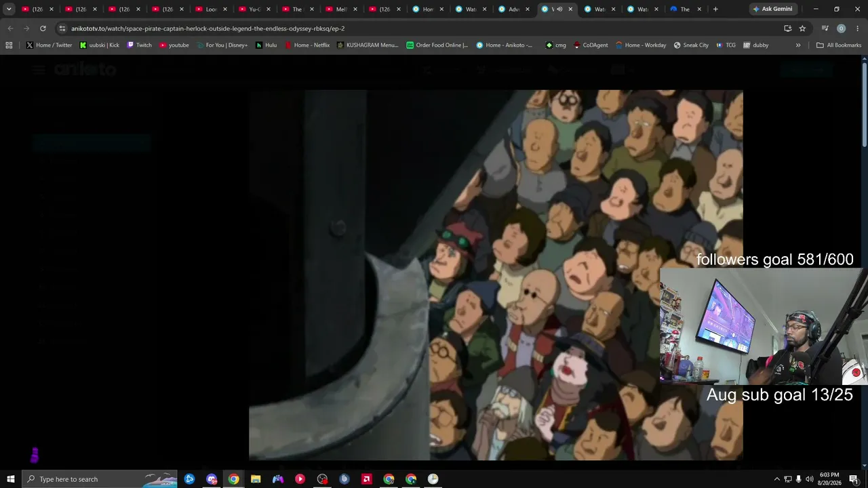Open the clock app on the taskbar
868x488 pixels.
pyautogui.click(x=433, y=479)
